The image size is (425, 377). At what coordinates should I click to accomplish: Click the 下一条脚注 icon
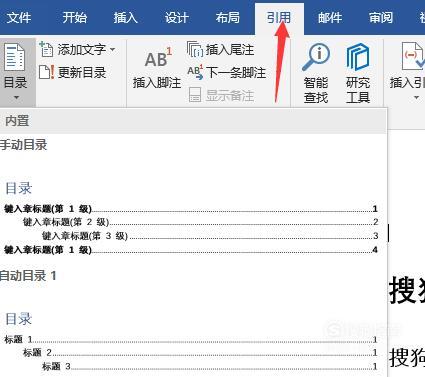(x=195, y=72)
